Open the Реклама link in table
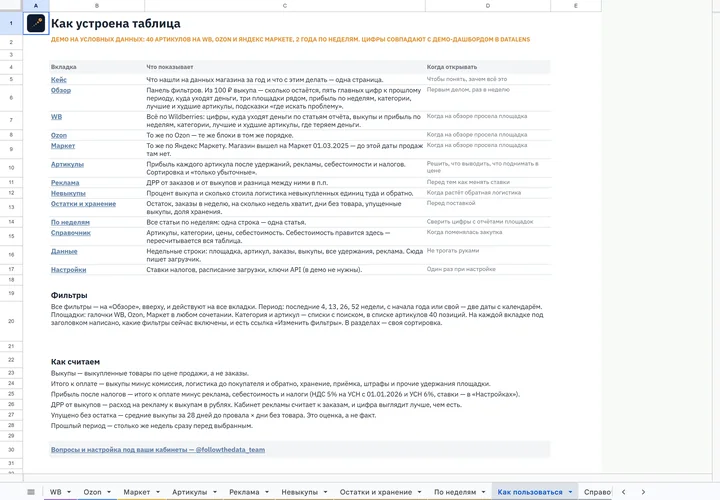The height and width of the screenshot is (500, 720). [65, 183]
